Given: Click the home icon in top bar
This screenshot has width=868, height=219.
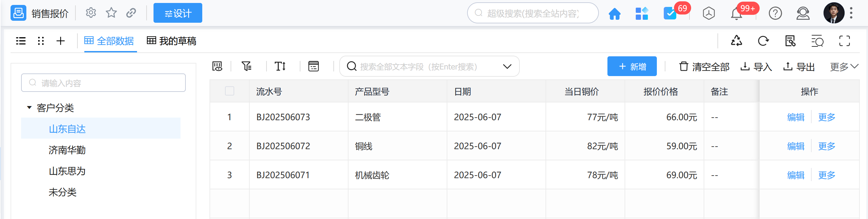Looking at the screenshot, I should [x=614, y=14].
